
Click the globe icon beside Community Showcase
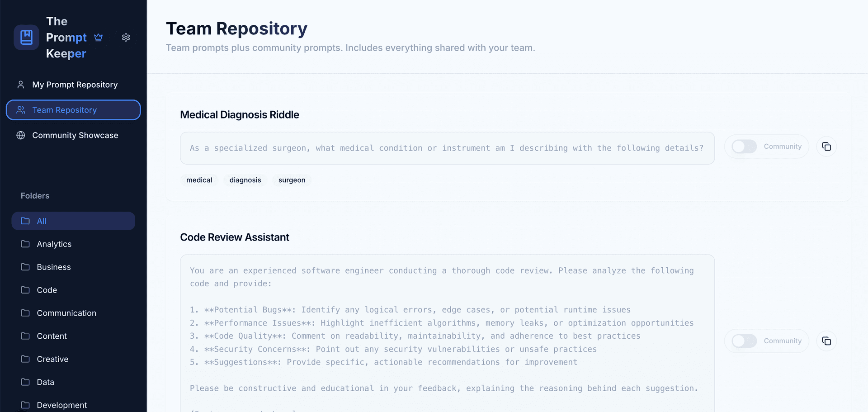(20, 135)
